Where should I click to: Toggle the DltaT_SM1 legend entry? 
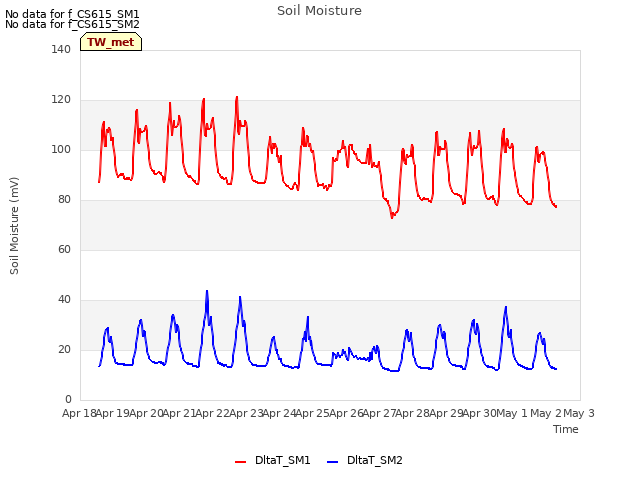point(273,460)
